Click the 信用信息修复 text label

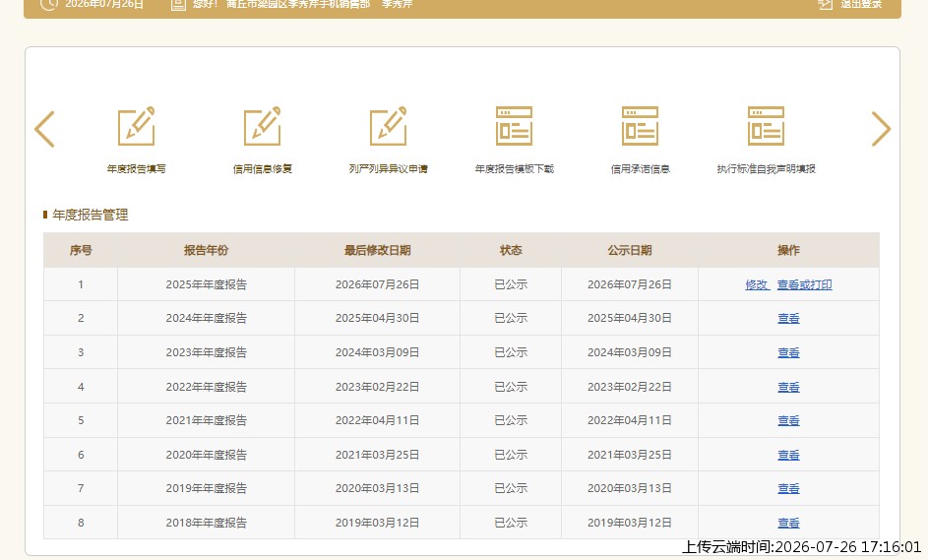pos(262,168)
